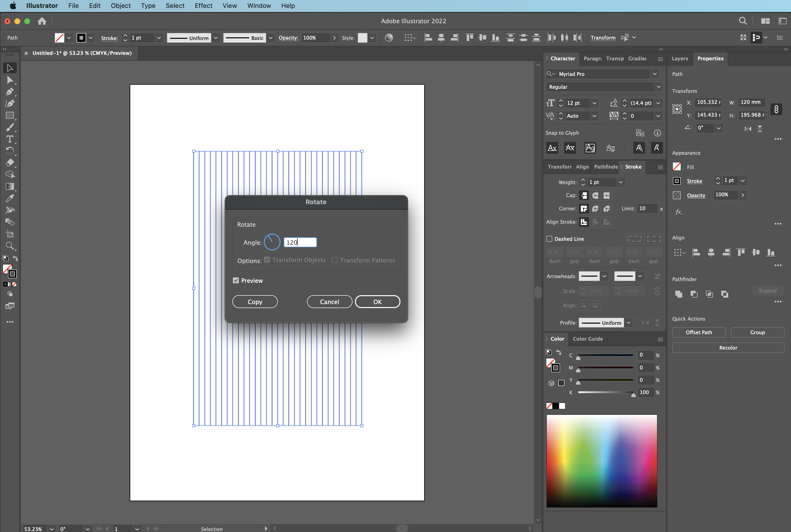Select the Type tool in toolbar
This screenshot has height=532, width=791.
[10, 139]
